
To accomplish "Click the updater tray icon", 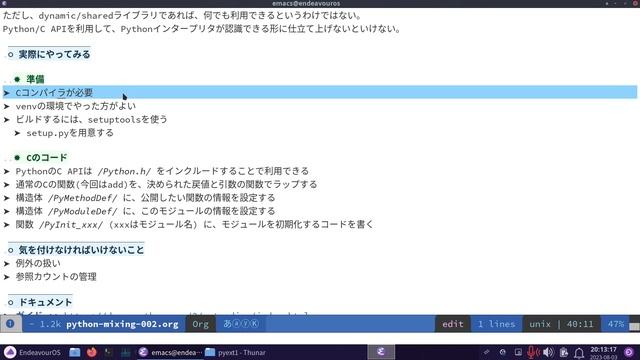I will (502, 352).
